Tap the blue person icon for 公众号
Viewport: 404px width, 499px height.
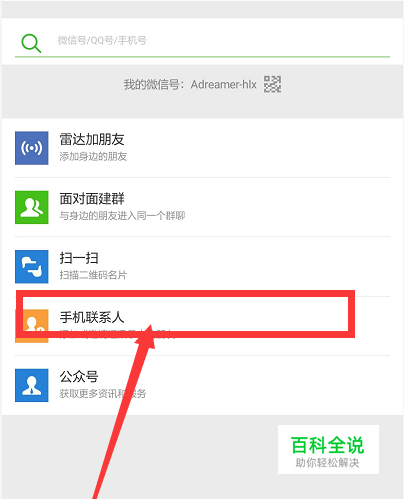click(32, 385)
